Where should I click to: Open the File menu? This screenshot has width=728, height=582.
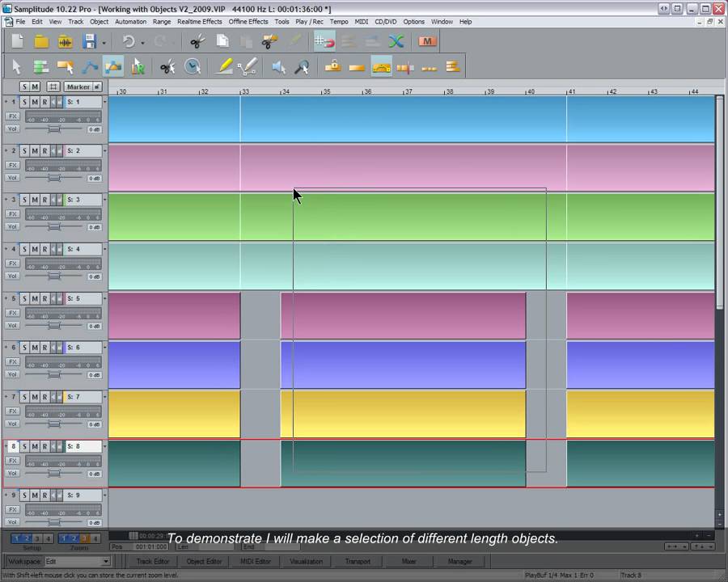(x=21, y=21)
